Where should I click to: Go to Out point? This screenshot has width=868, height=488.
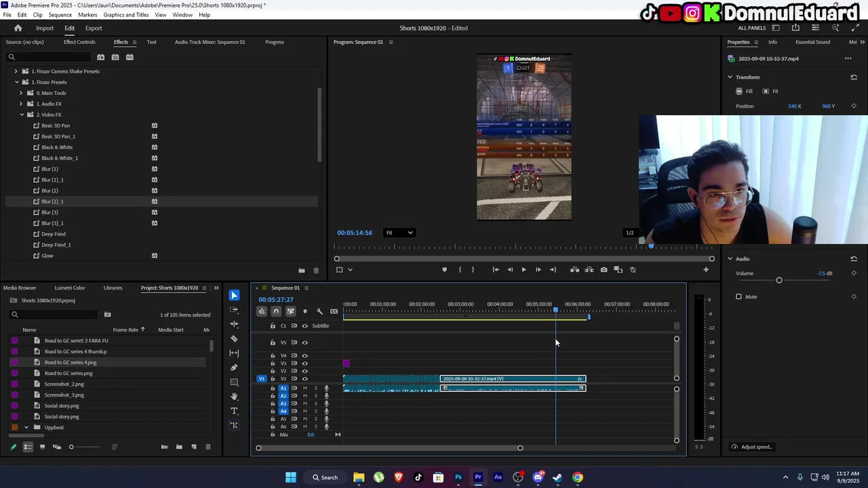553,270
